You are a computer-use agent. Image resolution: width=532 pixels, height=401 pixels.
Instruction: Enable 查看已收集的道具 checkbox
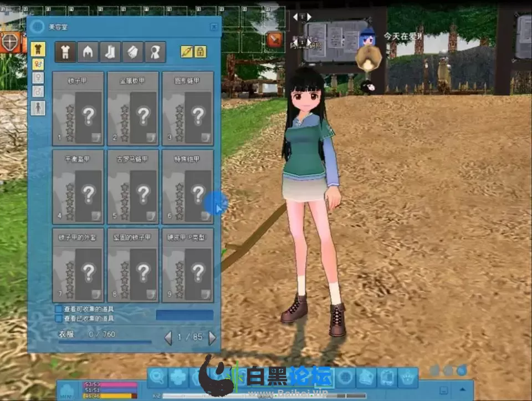pyautogui.click(x=59, y=318)
